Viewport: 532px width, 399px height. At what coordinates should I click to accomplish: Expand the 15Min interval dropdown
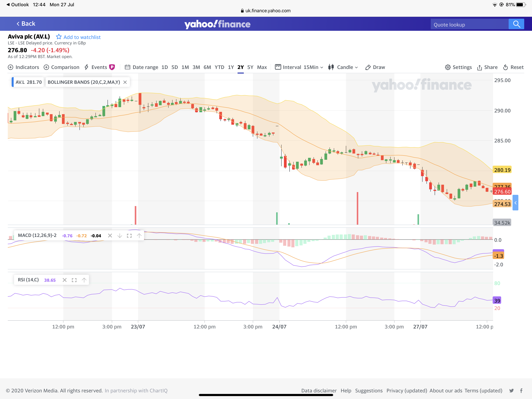(x=313, y=67)
